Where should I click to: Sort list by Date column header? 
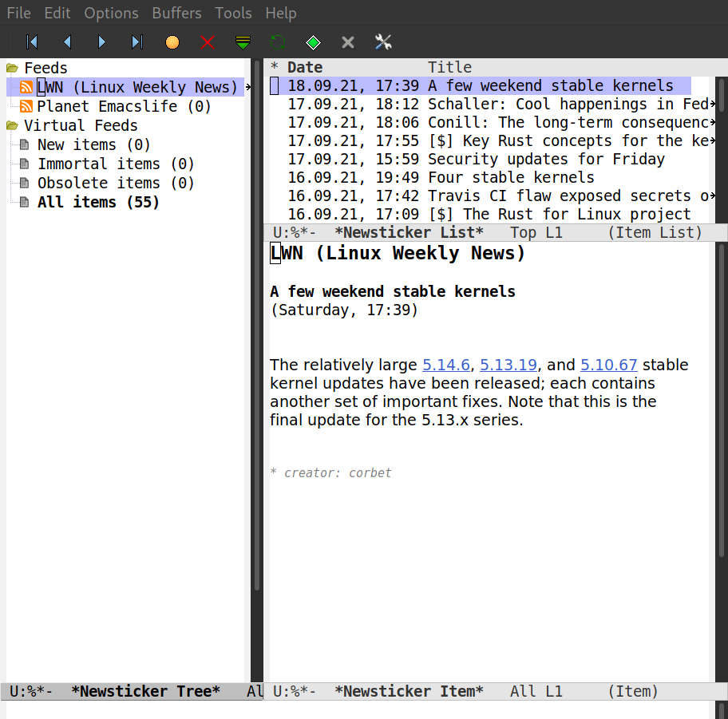pyautogui.click(x=305, y=67)
